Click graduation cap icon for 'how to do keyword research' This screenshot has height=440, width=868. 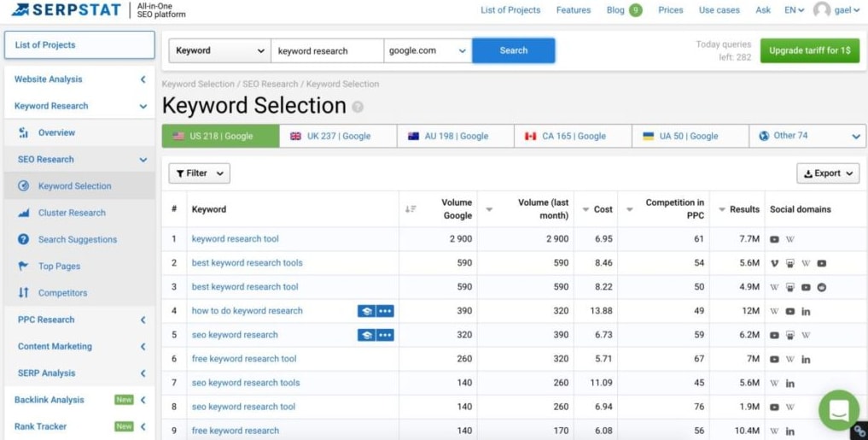coord(366,311)
